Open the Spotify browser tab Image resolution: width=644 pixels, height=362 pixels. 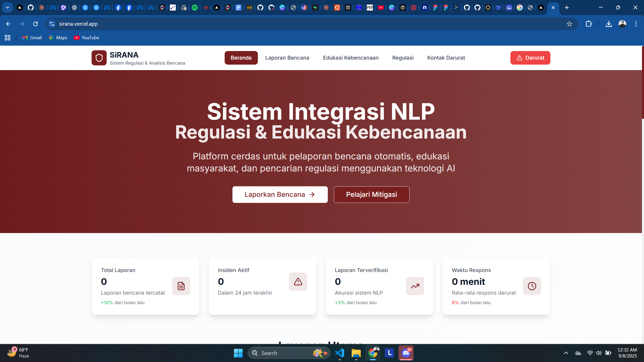195,8
